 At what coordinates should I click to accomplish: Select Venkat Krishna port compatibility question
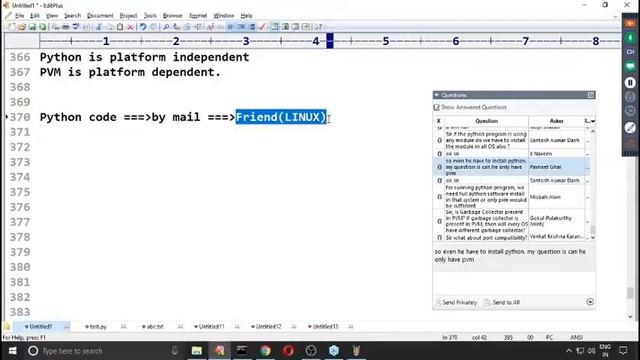coord(511,237)
